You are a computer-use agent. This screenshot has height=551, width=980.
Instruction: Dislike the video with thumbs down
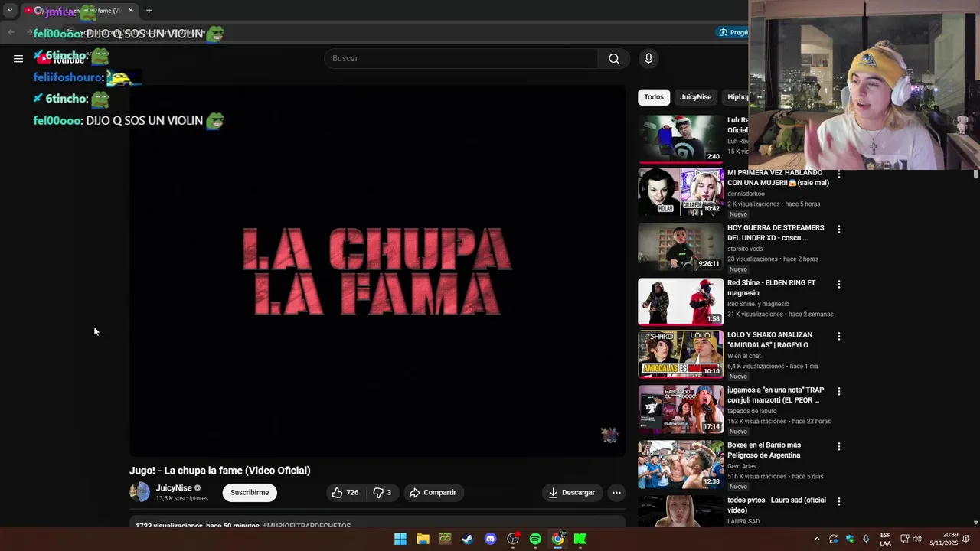[x=382, y=493]
